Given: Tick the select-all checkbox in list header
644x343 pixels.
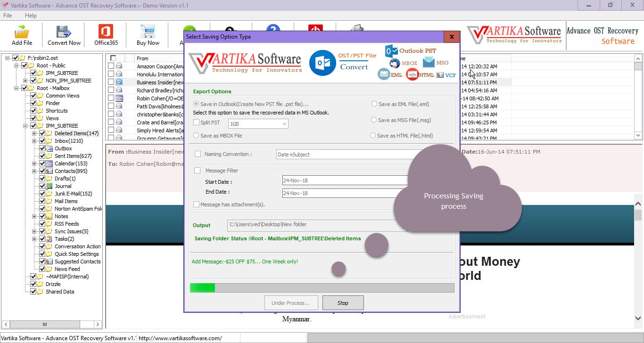Looking at the screenshot, I should [x=113, y=58].
